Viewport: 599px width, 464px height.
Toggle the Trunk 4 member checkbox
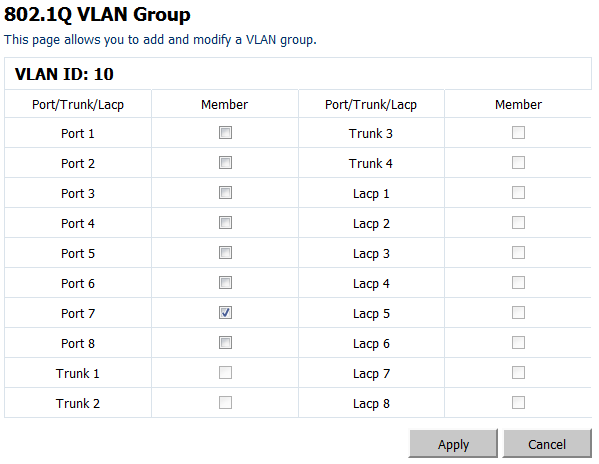(x=518, y=162)
